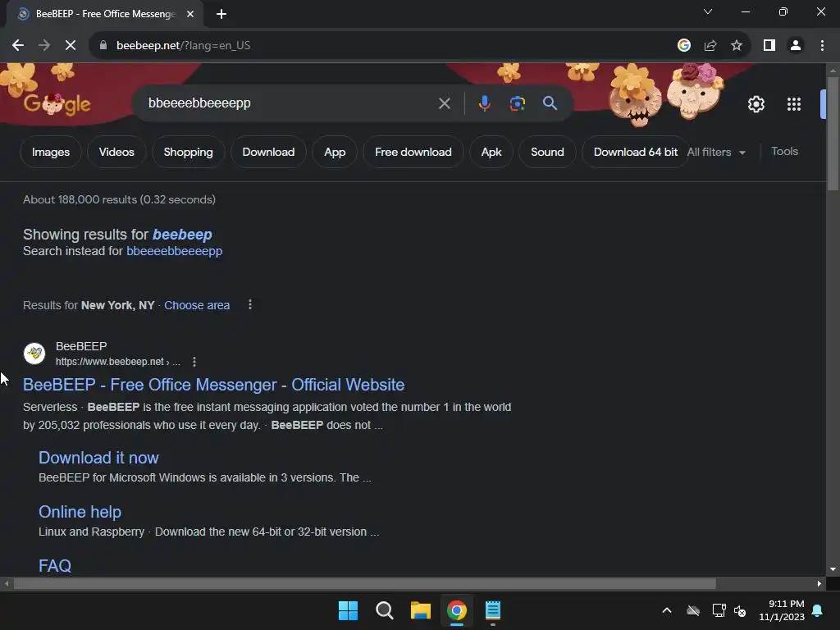Open the Download it now sitelink
Viewport: 840px width, 630px height.
click(98, 458)
